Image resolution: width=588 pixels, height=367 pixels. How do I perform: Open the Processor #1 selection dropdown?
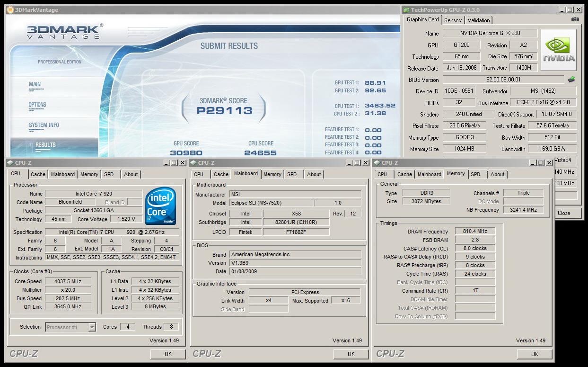[x=92, y=327]
